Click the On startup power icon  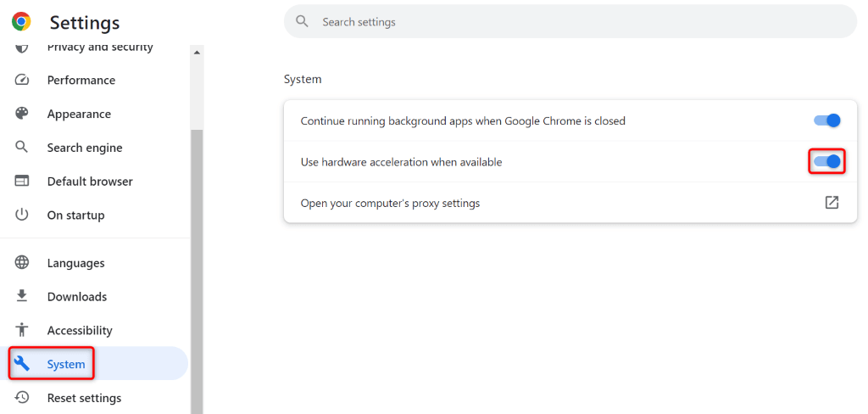point(22,215)
